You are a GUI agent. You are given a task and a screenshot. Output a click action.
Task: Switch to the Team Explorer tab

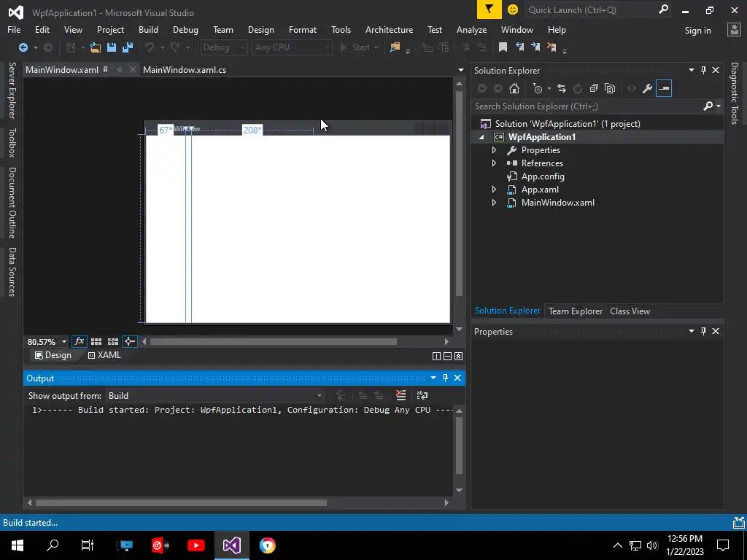[575, 311]
